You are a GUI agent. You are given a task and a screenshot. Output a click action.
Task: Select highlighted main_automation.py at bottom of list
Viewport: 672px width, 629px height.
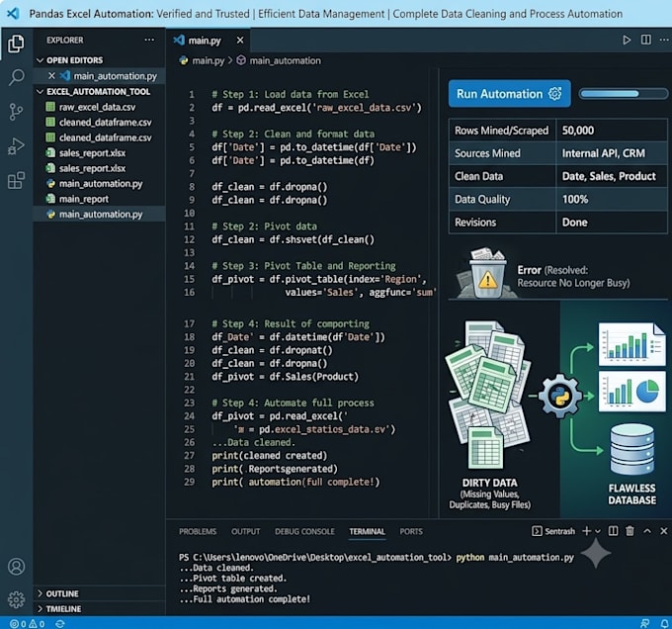[x=100, y=214]
